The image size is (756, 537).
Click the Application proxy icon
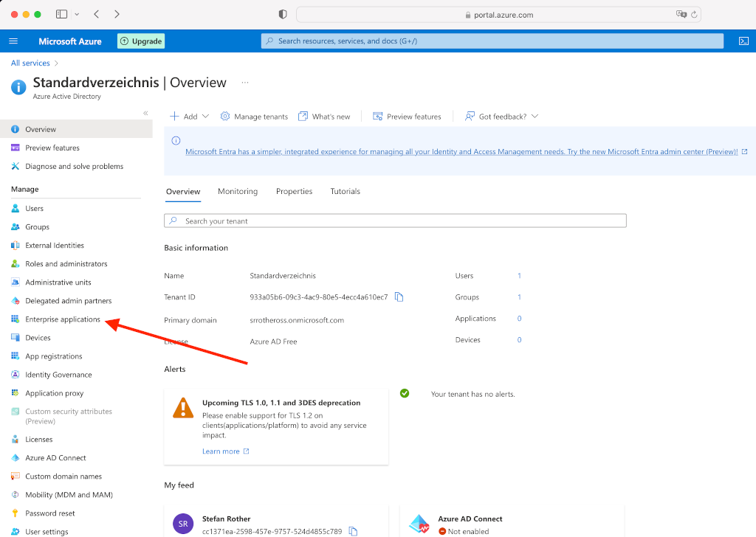15,393
